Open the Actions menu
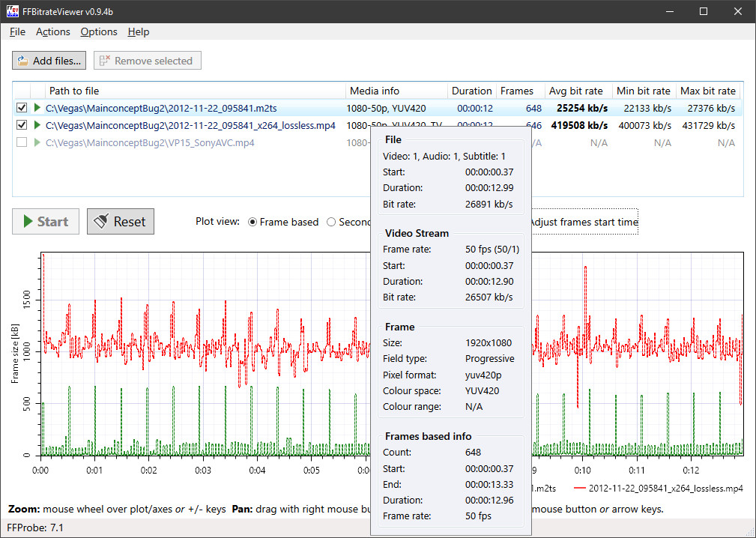The width and height of the screenshot is (756, 538). pos(52,31)
